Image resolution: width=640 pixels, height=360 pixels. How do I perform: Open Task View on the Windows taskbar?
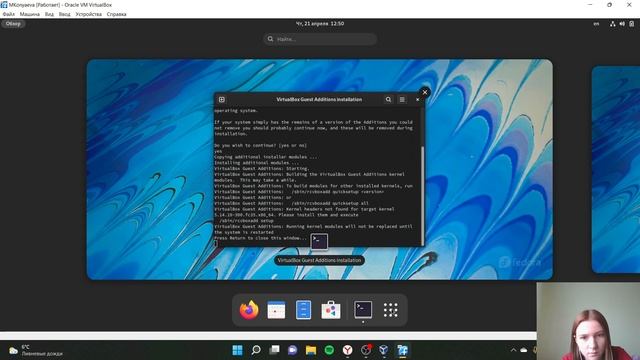(274, 350)
